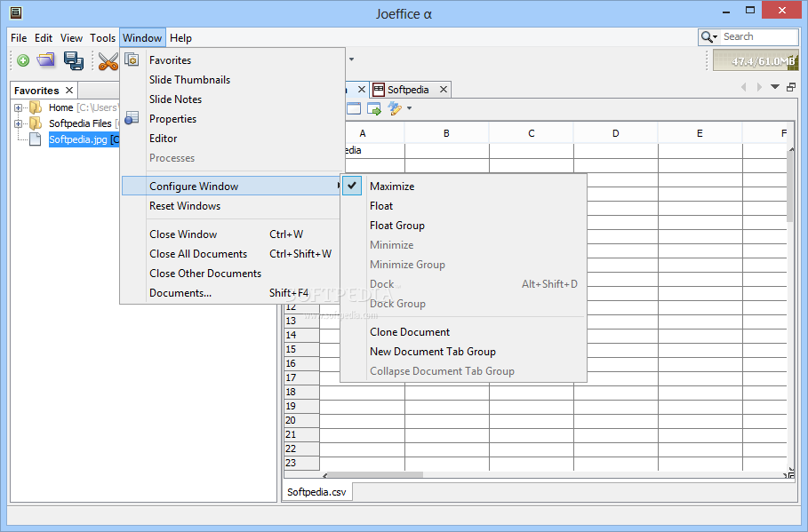This screenshot has height=532, width=808.
Task: Open the main toolbar overflow dropdown arrow
Action: 351,60
